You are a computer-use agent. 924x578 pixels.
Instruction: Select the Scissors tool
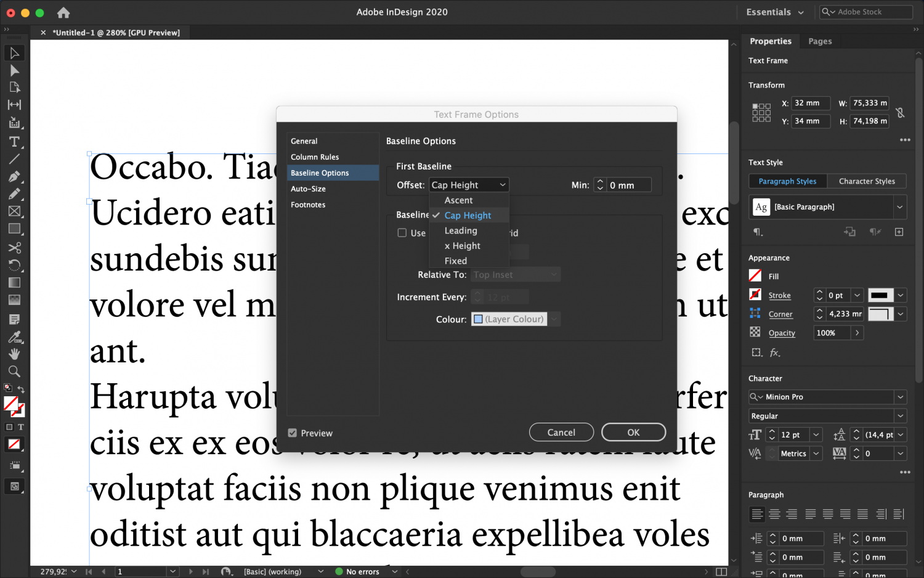tap(14, 248)
